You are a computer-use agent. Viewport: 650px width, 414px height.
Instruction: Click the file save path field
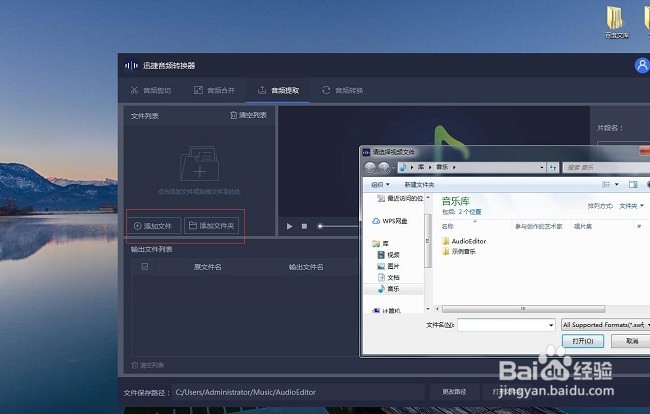298,392
